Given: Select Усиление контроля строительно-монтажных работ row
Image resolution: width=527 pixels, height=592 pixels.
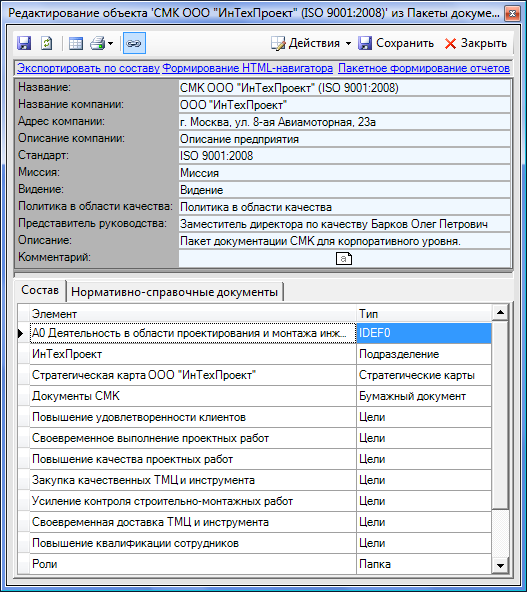Looking at the screenshot, I should click(x=193, y=501).
